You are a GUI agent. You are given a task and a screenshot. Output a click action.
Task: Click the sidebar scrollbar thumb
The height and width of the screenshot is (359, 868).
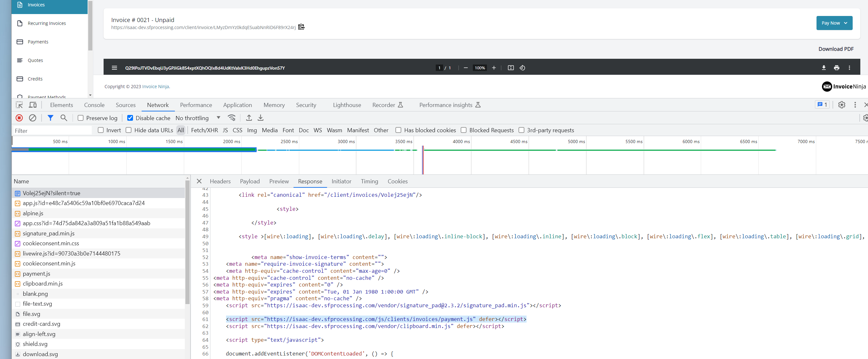[90, 25]
